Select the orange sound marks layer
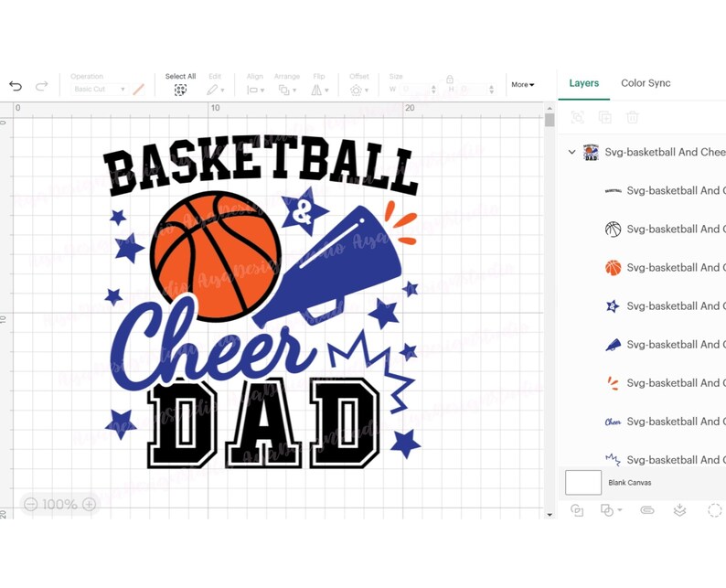Screen dimensions: 726x588 click(x=665, y=383)
